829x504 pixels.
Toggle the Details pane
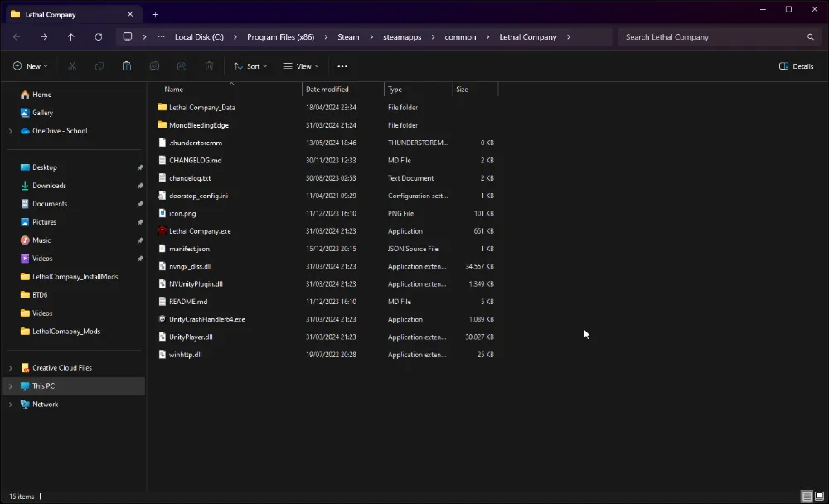795,66
